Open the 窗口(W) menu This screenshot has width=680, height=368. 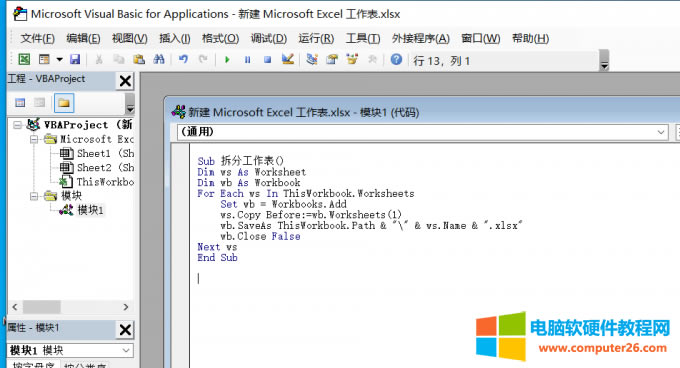point(481,39)
